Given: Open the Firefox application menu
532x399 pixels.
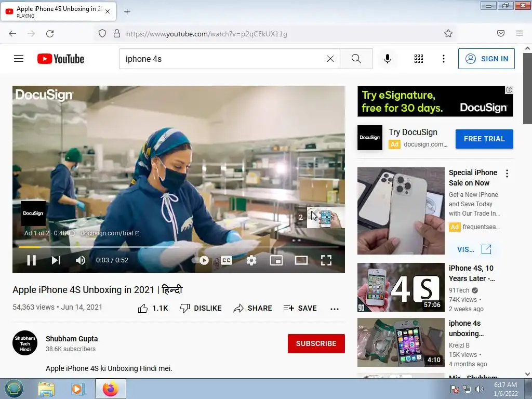Looking at the screenshot, I should tap(520, 33).
